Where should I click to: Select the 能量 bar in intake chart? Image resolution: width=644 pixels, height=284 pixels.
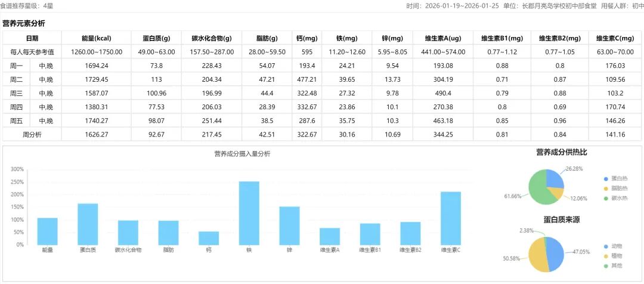(x=47, y=231)
